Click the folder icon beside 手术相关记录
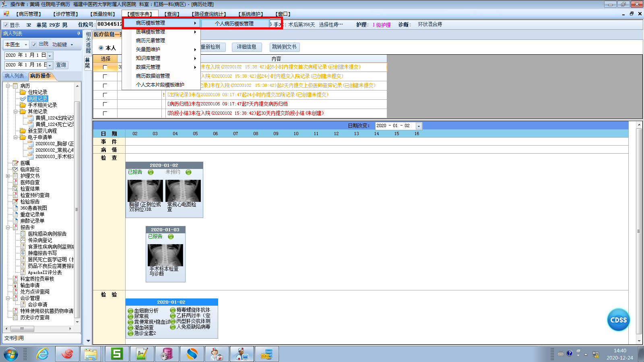 click(x=23, y=105)
